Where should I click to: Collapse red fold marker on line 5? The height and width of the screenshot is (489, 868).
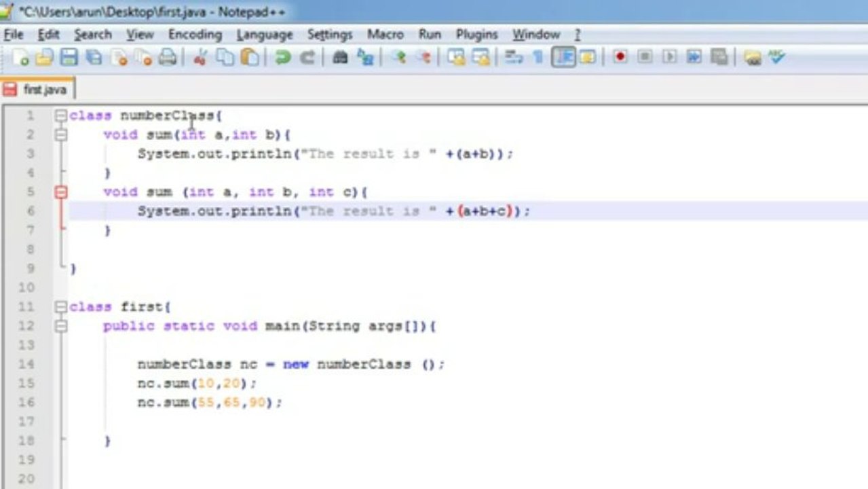61,192
